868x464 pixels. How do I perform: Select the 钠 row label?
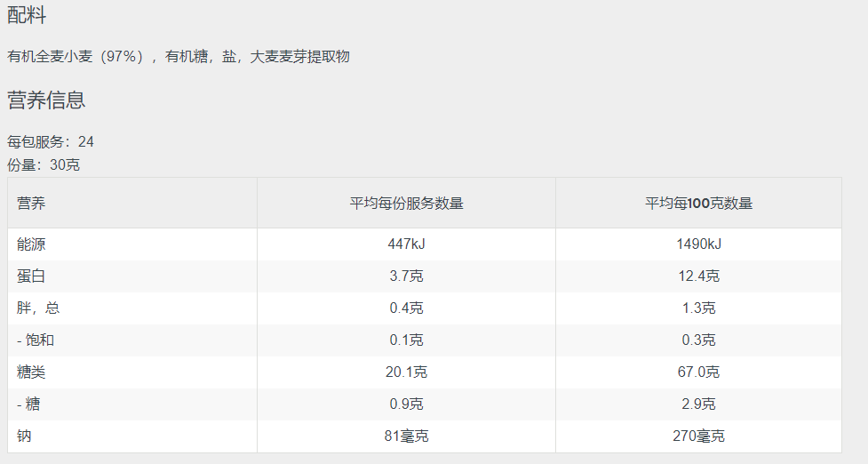coord(24,436)
